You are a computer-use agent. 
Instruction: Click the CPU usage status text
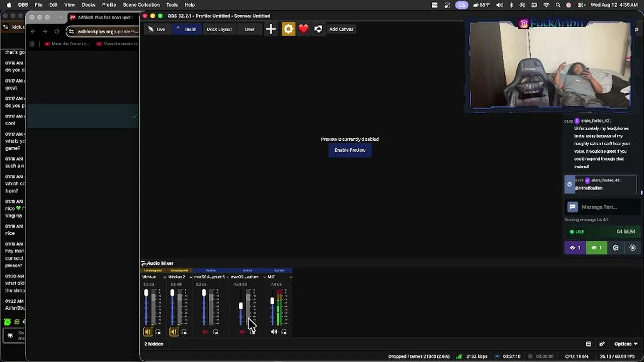point(577,356)
